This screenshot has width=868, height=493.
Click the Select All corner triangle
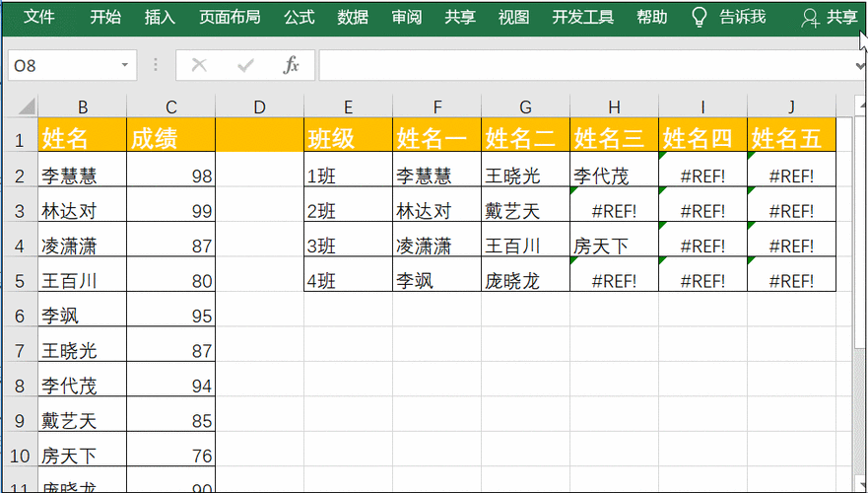pos(27,106)
